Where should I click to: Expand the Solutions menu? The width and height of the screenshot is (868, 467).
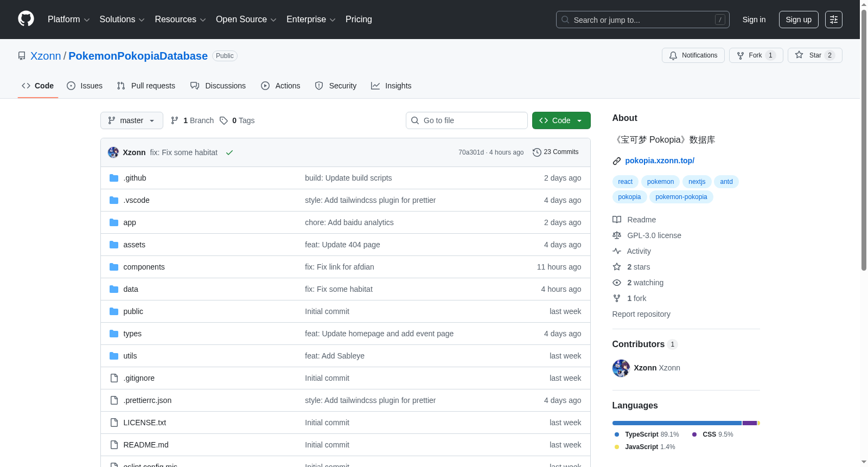(122, 20)
